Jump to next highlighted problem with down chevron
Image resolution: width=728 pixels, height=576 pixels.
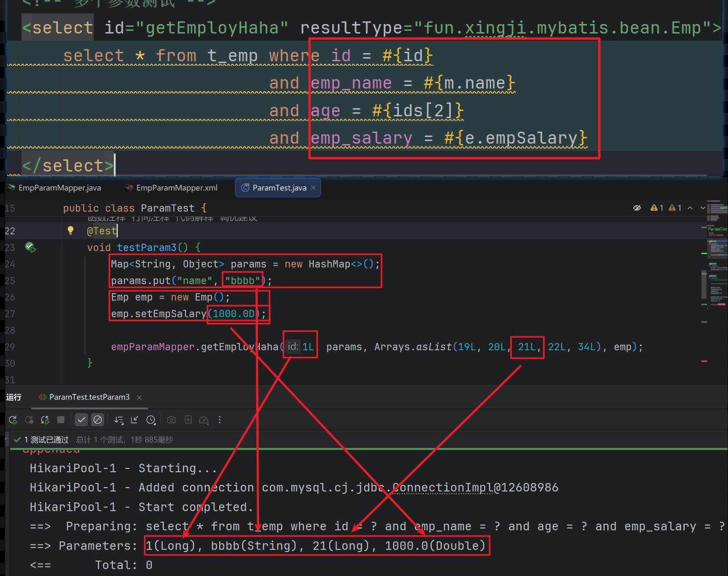click(x=703, y=208)
